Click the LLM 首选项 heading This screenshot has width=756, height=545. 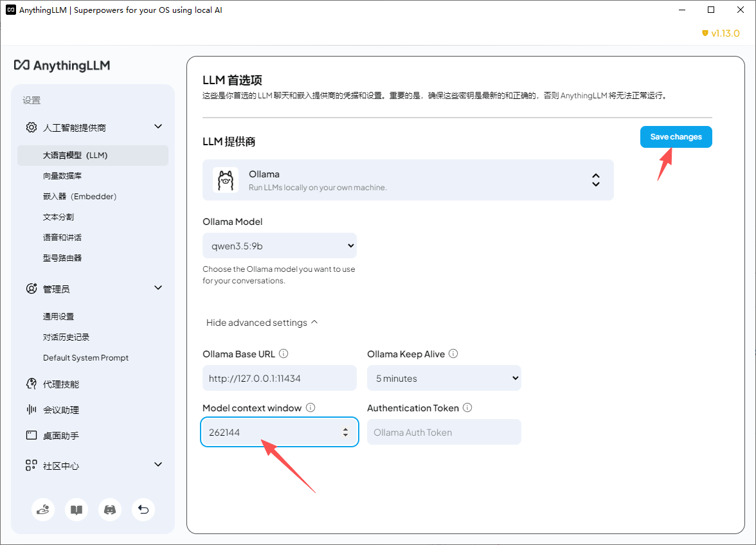pos(233,80)
